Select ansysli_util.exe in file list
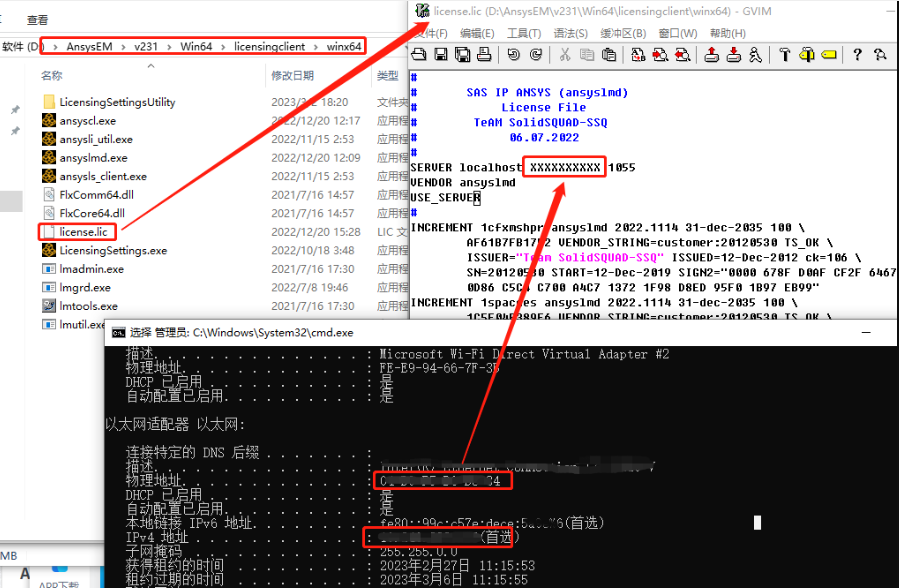 click(x=96, y=139)
